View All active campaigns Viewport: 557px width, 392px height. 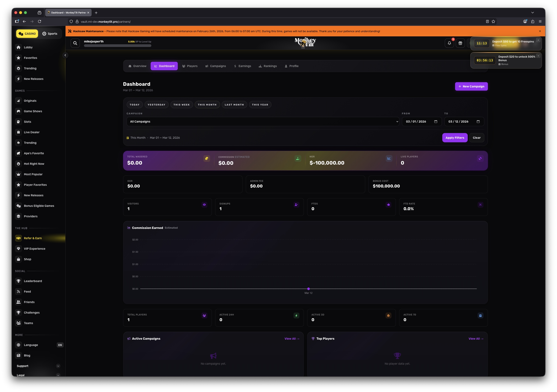(x=292, y=339)
